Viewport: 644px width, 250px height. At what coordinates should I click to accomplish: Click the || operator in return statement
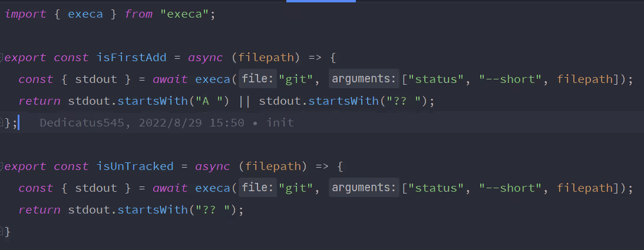coord(245,101)
